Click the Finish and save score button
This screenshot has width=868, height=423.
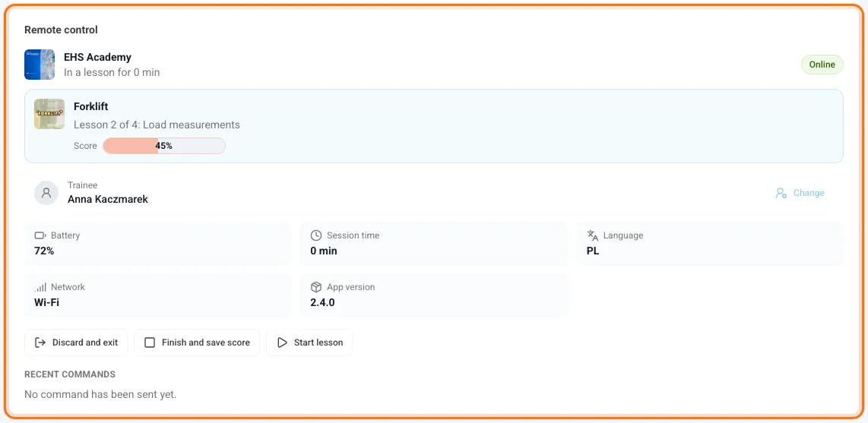(197, 343)
